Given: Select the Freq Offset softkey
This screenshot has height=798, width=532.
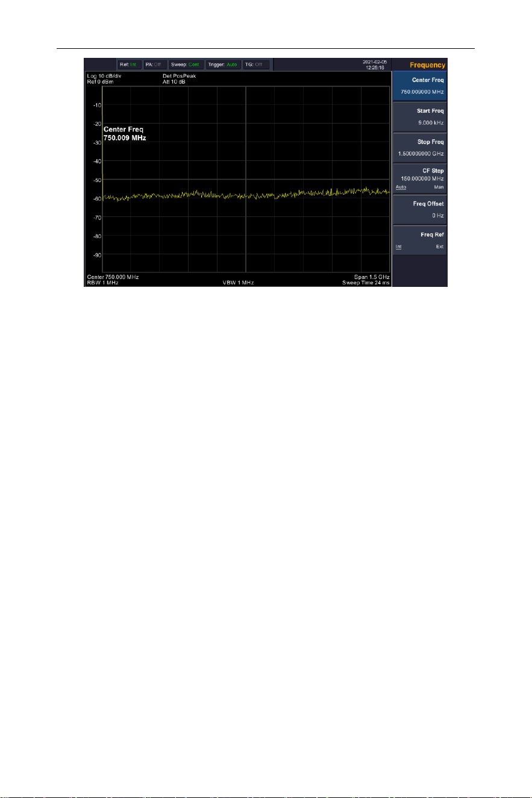Looking at the screenshot, I should point(419,210).
